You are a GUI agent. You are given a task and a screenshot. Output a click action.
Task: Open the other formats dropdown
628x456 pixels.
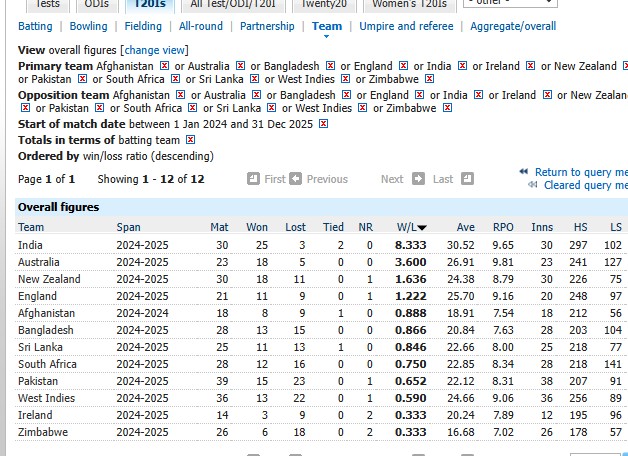[x=510, y=3]
